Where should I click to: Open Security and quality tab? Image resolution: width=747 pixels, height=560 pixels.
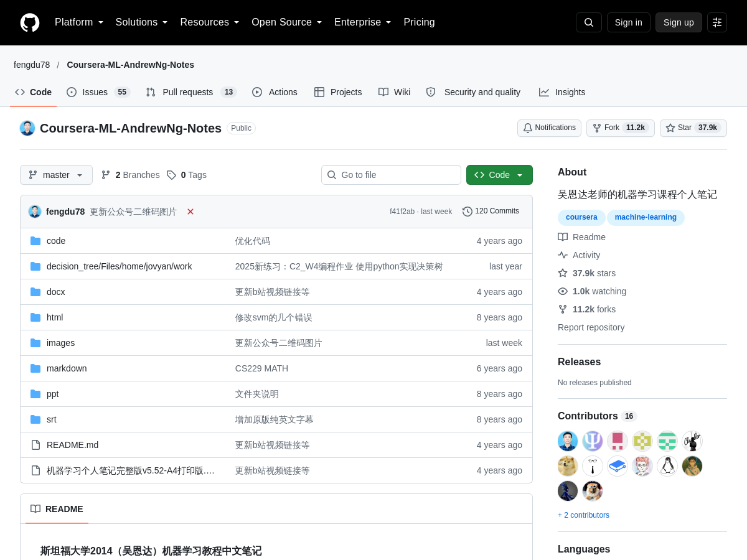tap(473, 92)
